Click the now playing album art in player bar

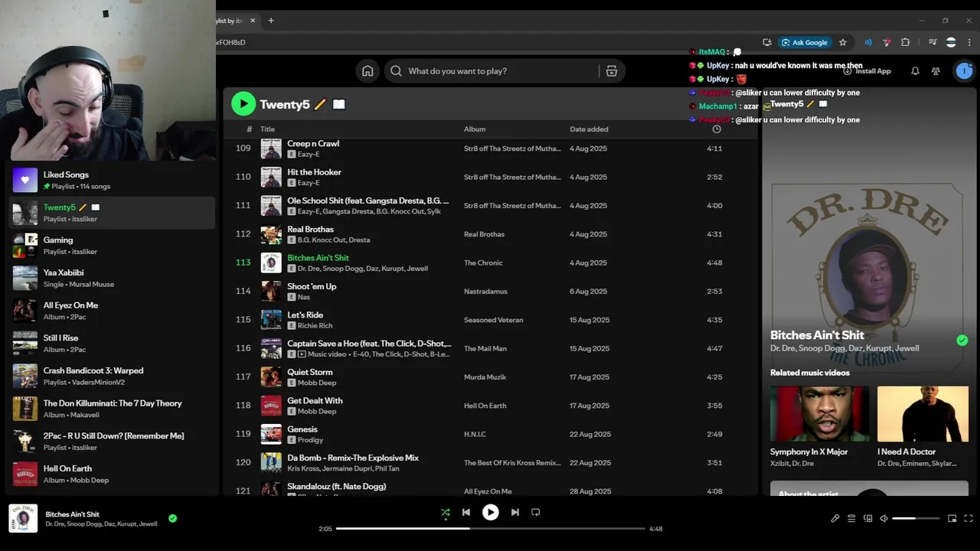click(x=23, y=519)
